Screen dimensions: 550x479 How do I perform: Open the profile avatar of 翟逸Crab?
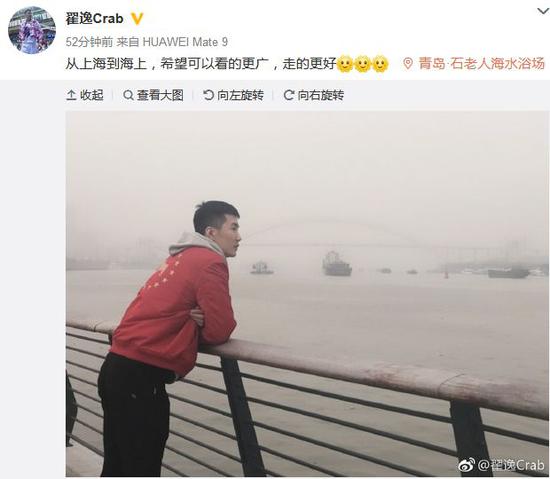32,30
